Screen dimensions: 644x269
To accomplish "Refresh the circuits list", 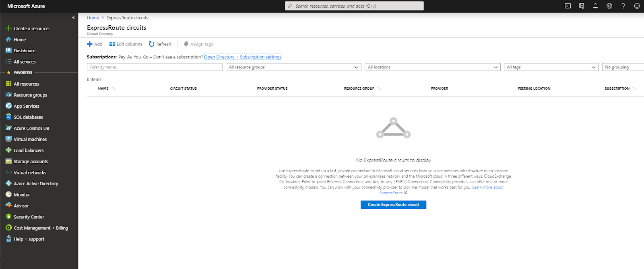I will pos(160,44).
